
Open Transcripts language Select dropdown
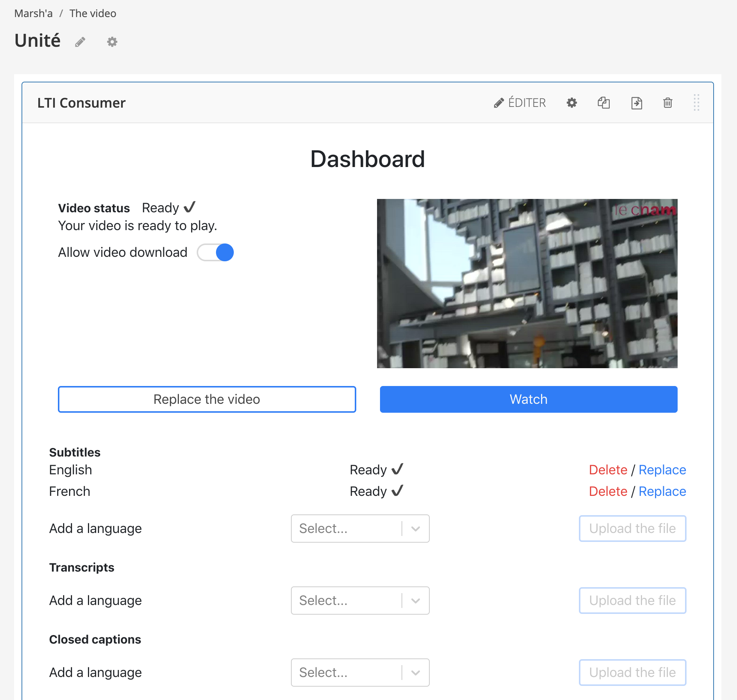(360, 601)
